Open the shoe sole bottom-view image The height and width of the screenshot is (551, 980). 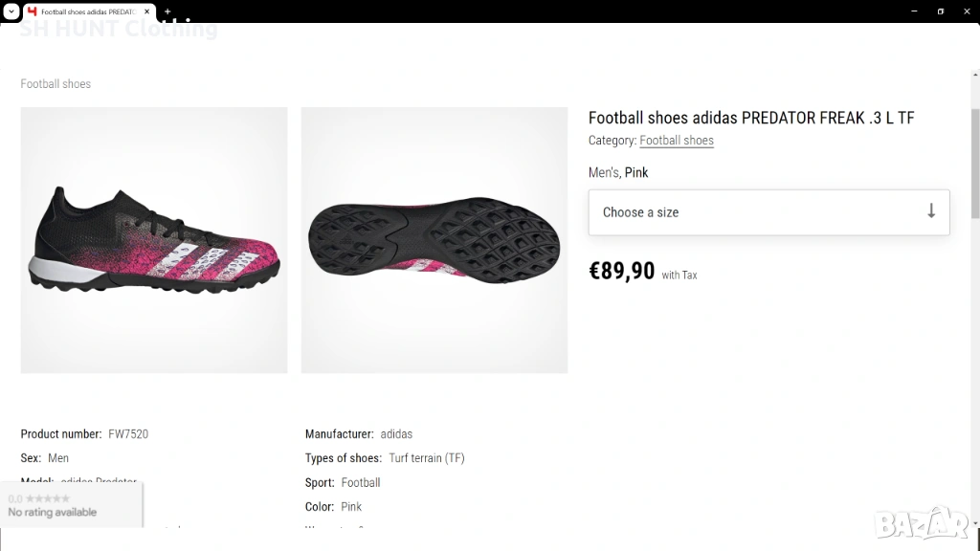pyautogui.click(x=434, y=240)
